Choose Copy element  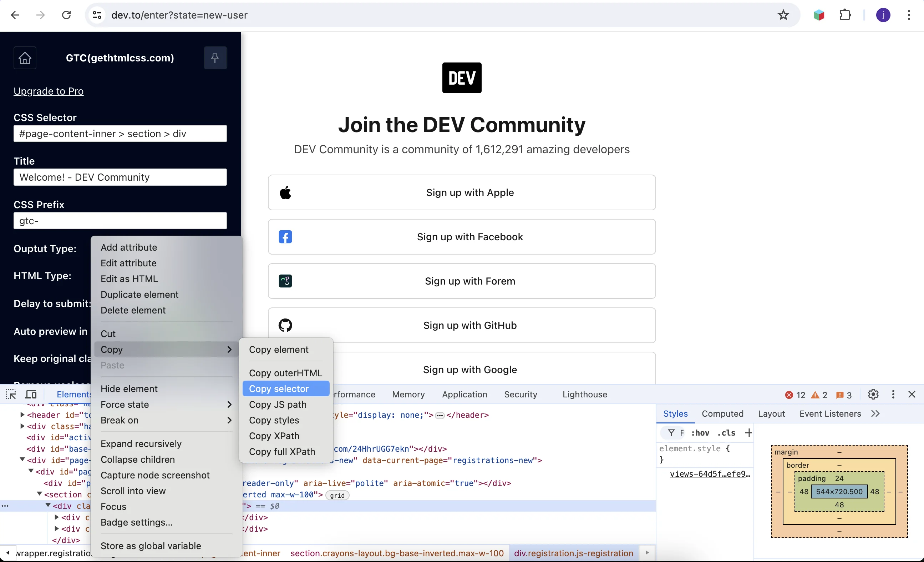[x=286, y=350]
